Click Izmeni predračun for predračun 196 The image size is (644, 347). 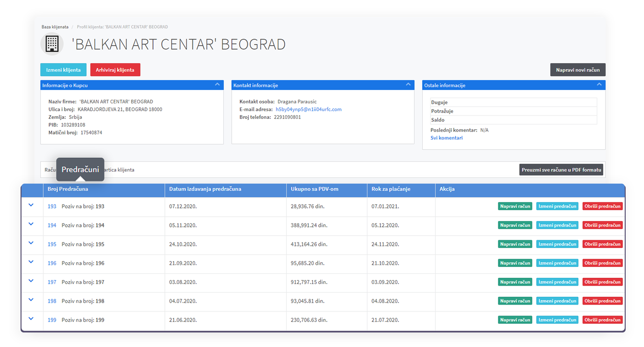[x=557, y=263]
